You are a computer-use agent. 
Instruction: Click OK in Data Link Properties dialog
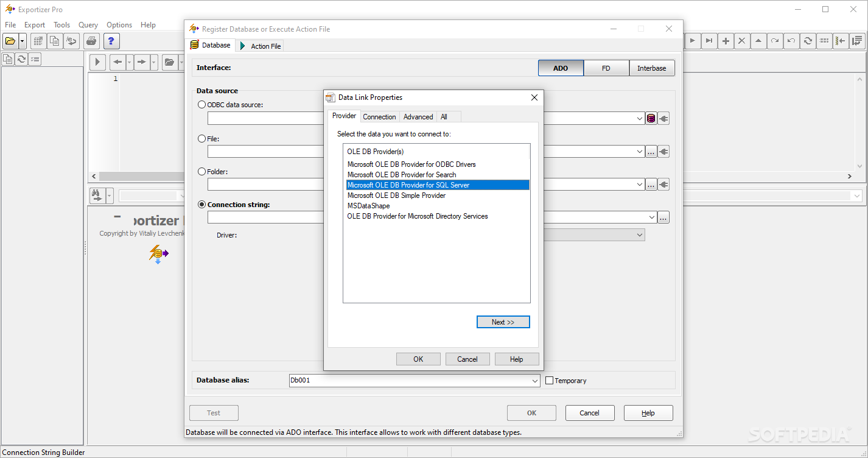point(418,359)
